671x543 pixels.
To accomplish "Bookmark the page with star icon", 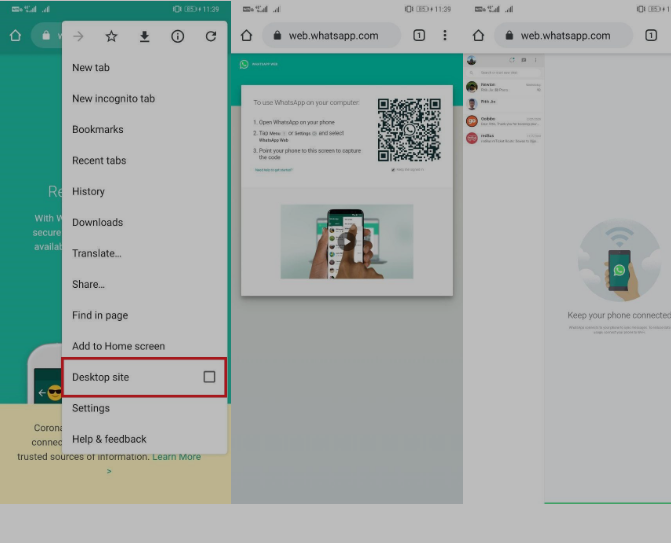I will (111, 36).
